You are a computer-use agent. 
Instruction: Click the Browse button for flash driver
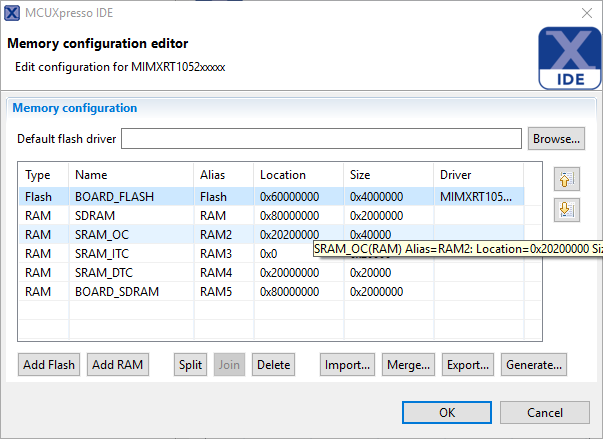pos(556,138)
